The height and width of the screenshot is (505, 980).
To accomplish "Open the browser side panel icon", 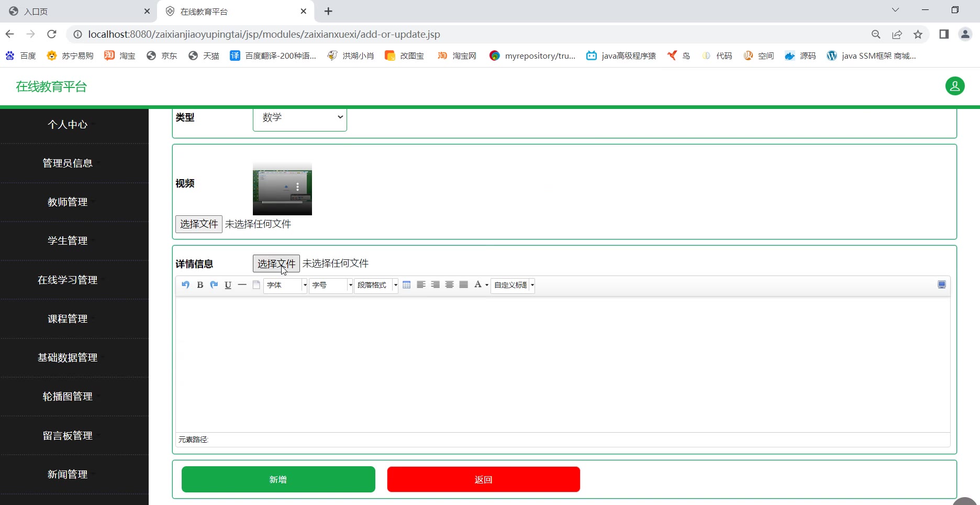I will pos(944,34).
